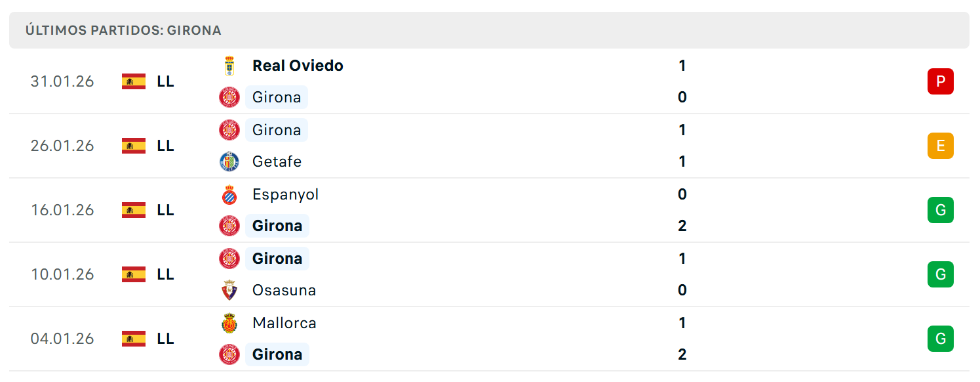Click the highlighted Girona name versus Mallorca
Screen dimensions: 980x382
[277, 354]
